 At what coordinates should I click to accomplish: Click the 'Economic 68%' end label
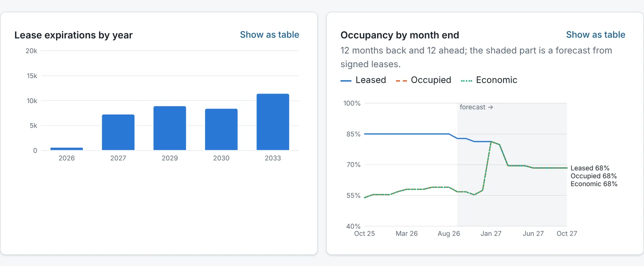point(594,184)
